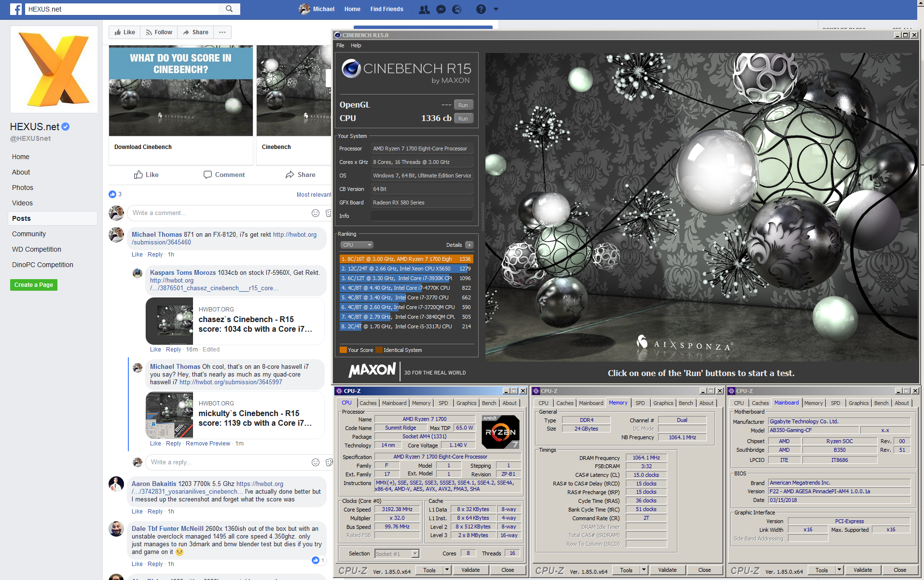Run the CPU test in Cinebench
This screenshot has width=924, height=580.
coord(463,119)
